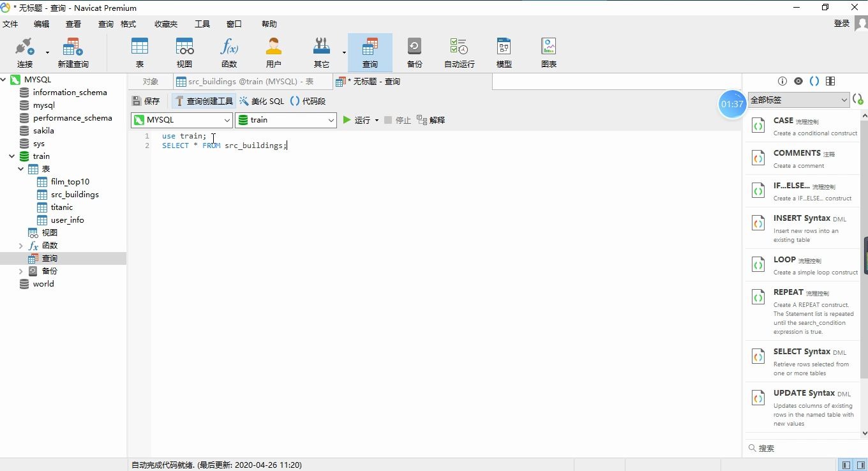Expand the Backup (备份) tree node

coord(21,271)
